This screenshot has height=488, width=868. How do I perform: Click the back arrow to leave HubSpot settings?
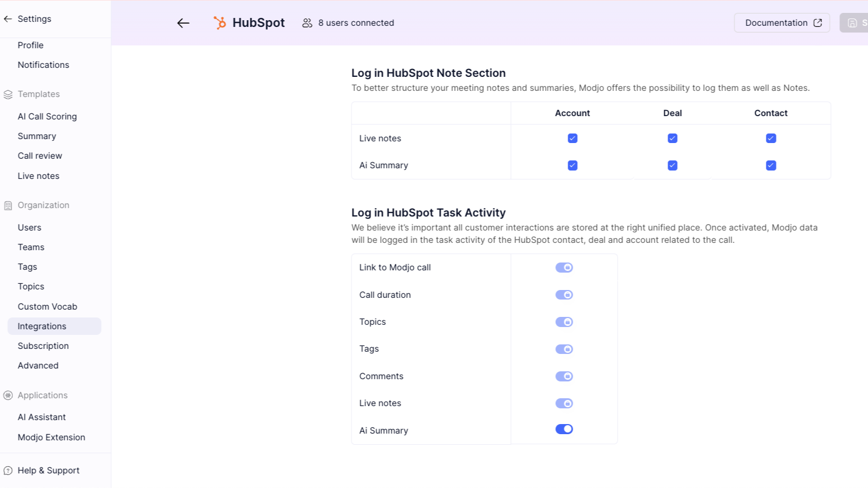[182, 23]
